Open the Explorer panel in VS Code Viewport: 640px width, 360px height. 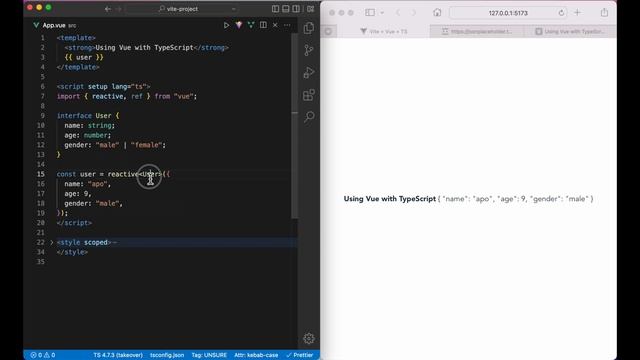[x=309, y=28]
